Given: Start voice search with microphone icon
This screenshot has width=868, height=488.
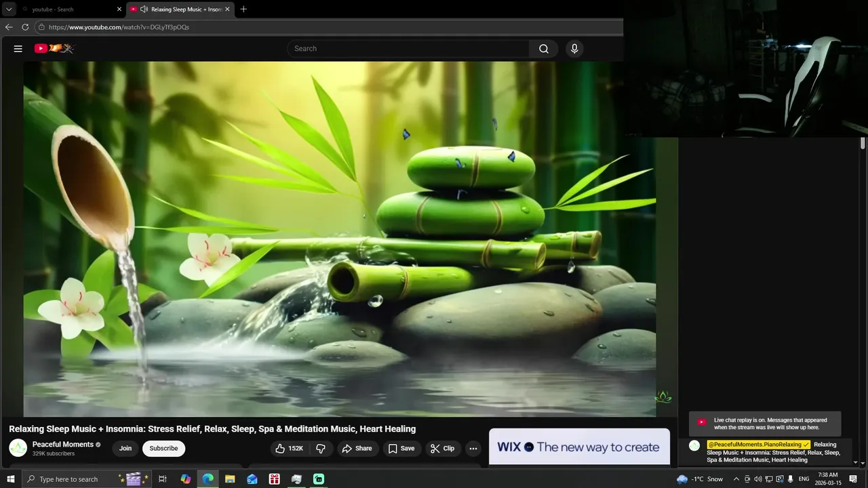Looking at the screenshot, I should click(x=574, y=49).
